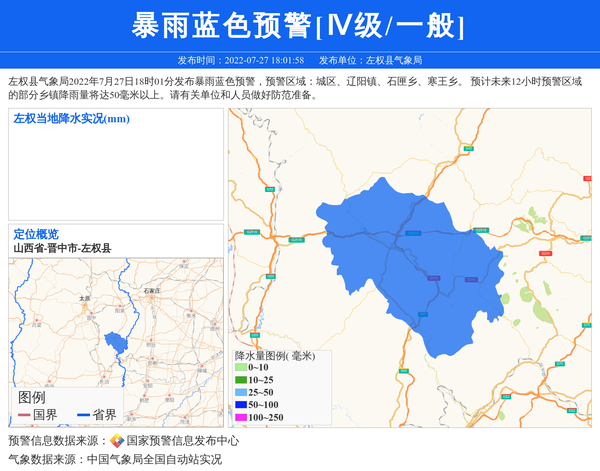
Task: Select the 25~50 light blue legend swatch
Action: 240,393
